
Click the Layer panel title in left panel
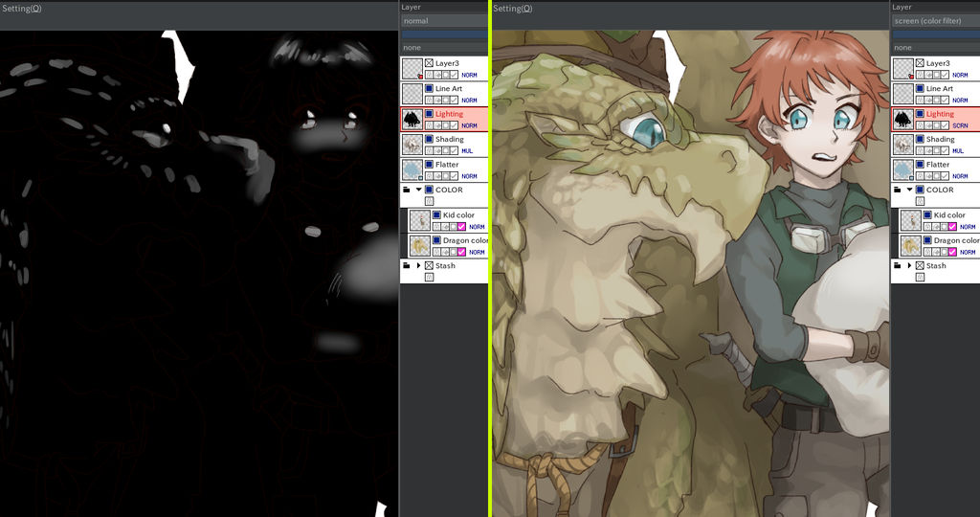[412, 7]
